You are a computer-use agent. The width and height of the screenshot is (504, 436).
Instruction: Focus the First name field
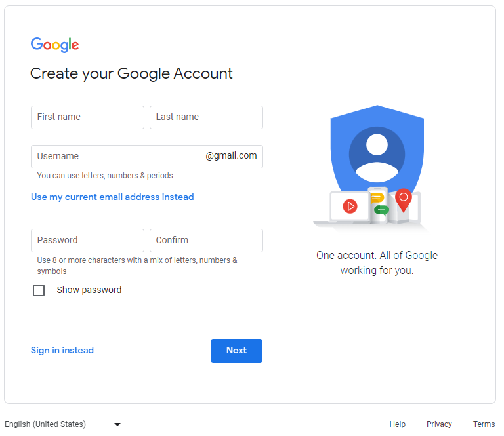pos(87,117)
